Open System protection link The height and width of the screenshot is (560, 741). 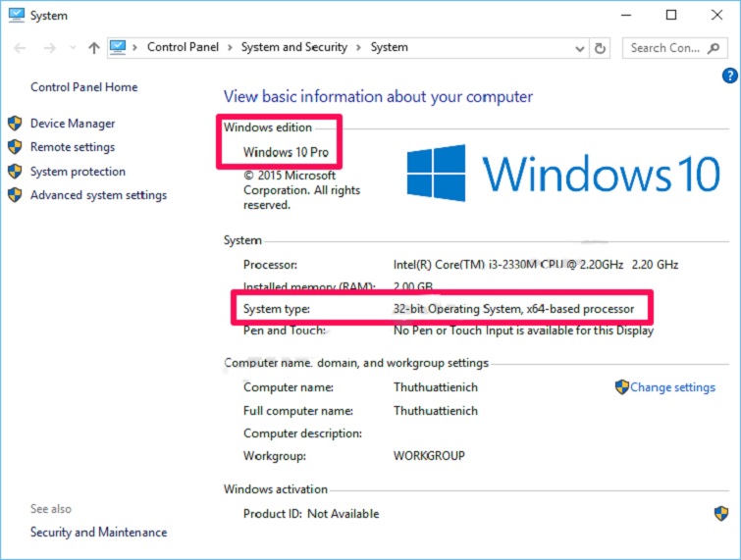78,172
